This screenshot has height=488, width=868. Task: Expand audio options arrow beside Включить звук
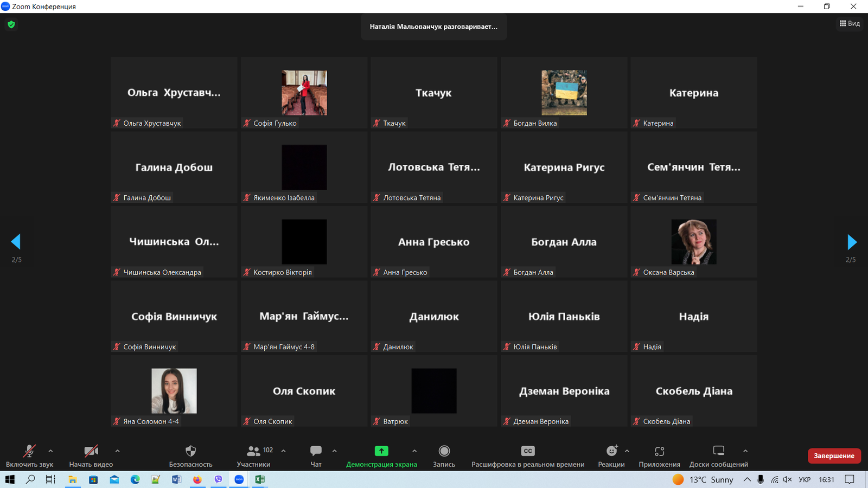point(50,451)
